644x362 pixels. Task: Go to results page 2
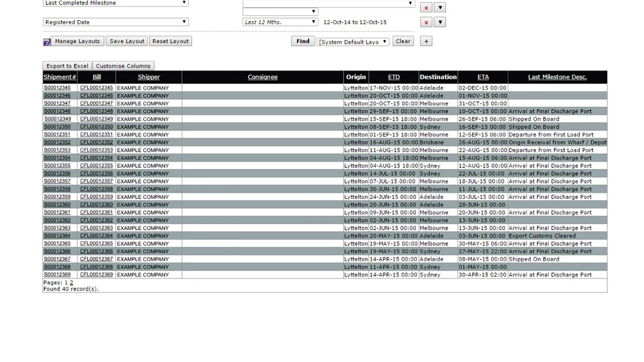click(x=71, y=283)
